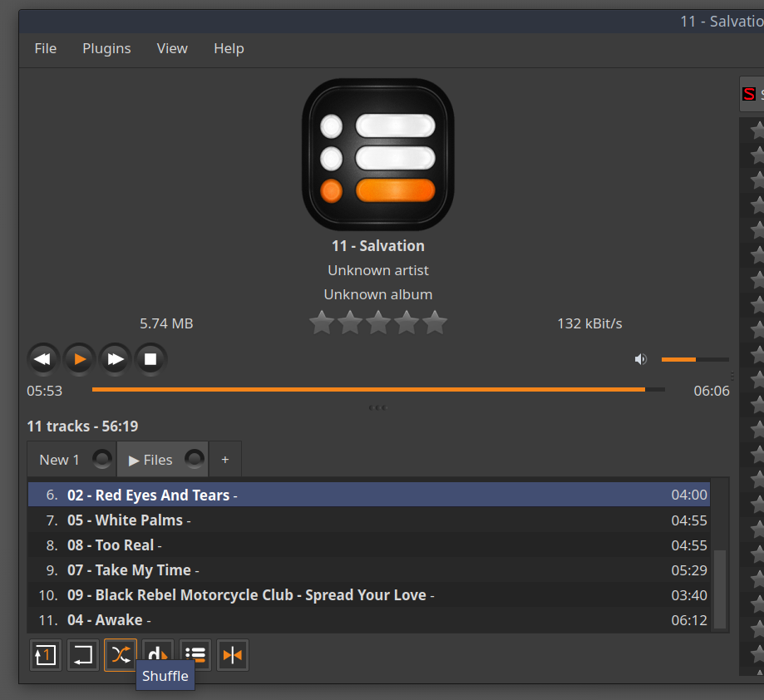
Task: Toggle Repeat 1 playlist mode
Action: pyautogui.click(x=45, y=655)
